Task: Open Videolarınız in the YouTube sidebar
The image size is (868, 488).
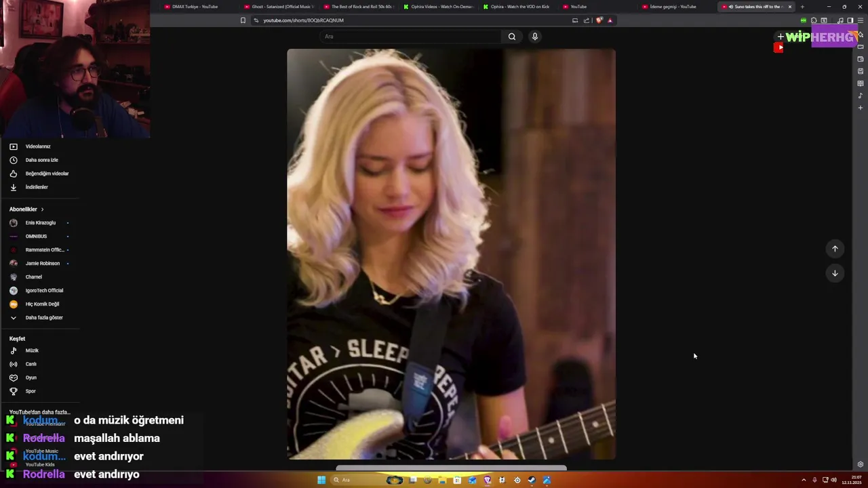Action: pos(38,146)
